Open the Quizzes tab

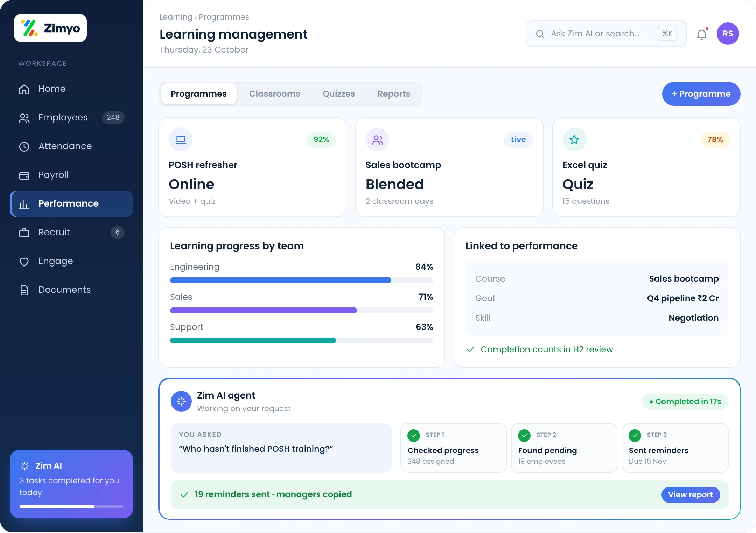coord(339,94)
